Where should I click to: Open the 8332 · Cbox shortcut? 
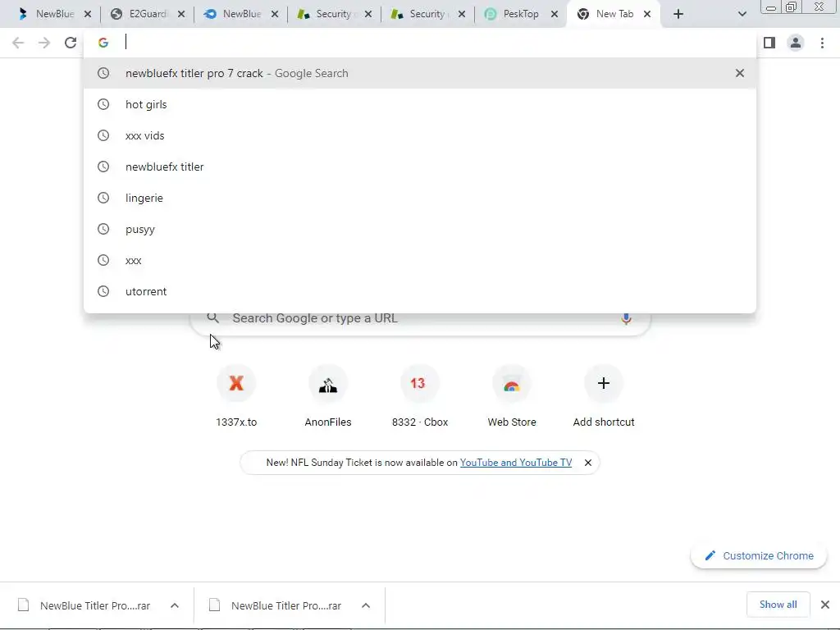coord(420,396)
